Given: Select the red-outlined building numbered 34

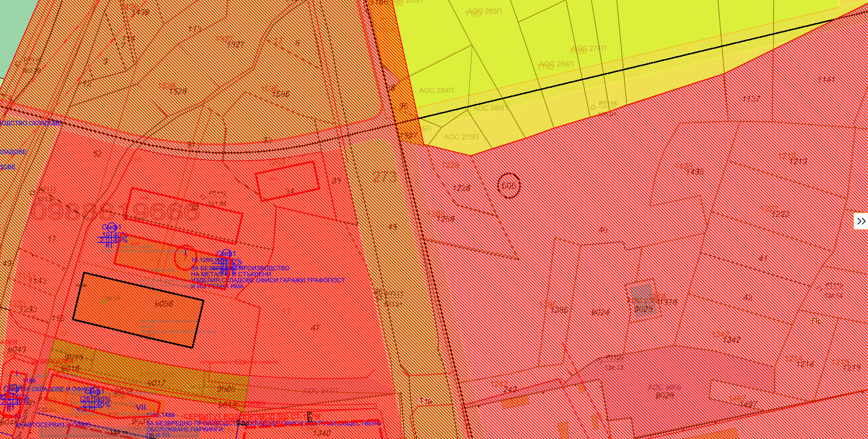Looking at the screenshot, I should (x=287, y=180).
